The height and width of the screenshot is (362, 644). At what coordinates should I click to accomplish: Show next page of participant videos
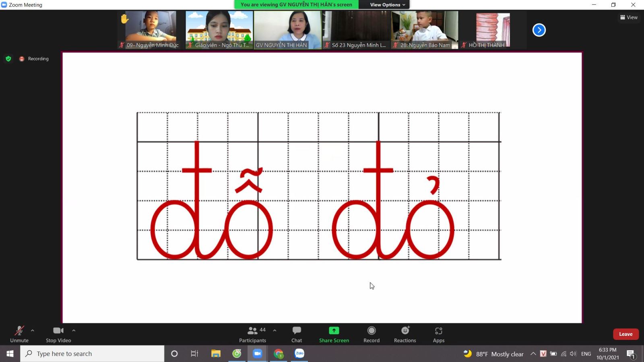tap(539, 30)
